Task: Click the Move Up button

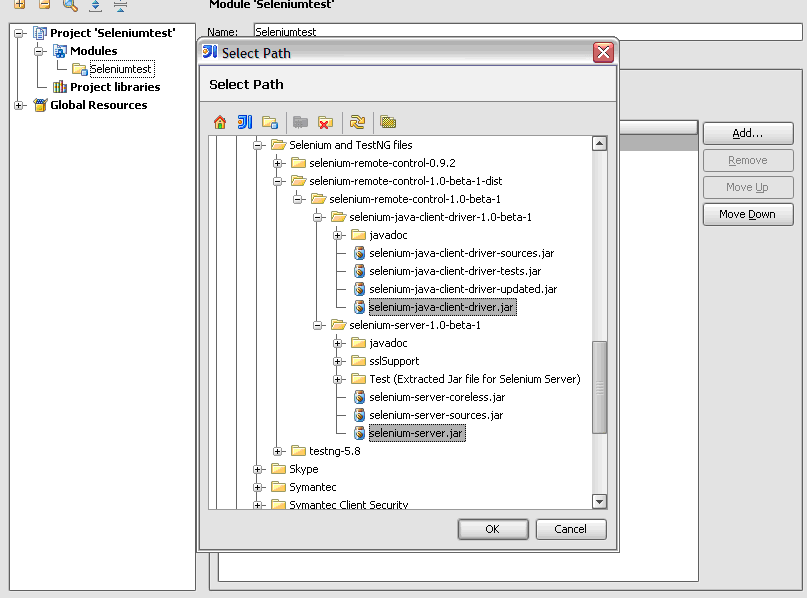Action: coord(748,187)
